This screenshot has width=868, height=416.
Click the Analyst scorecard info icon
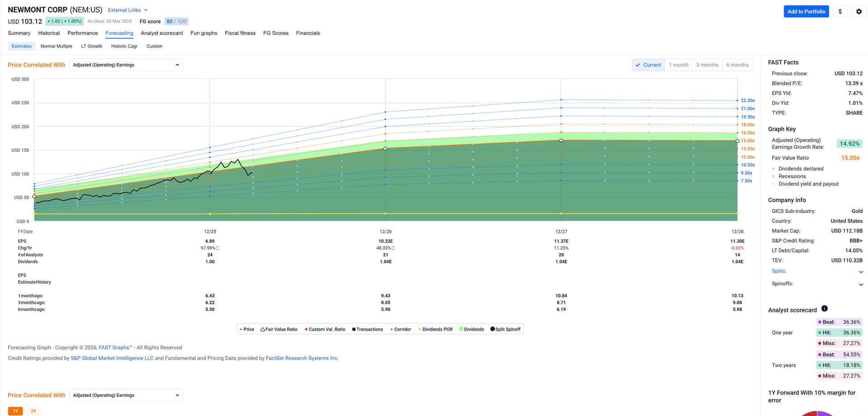tap(825, 308)
